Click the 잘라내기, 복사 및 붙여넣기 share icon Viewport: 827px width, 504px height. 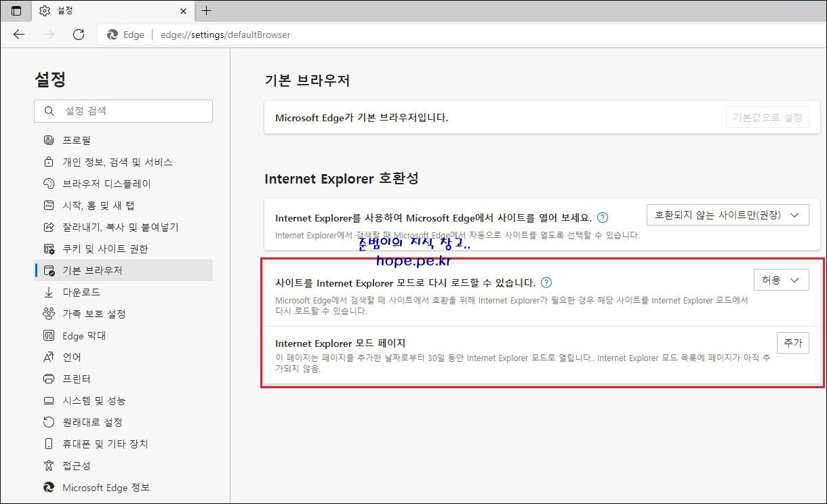click(49, 227)
